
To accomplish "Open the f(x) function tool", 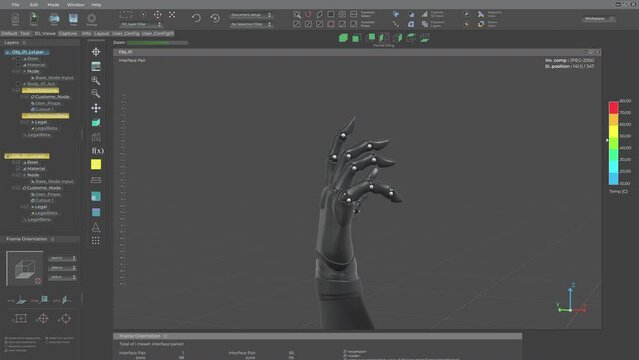I will coord(97,150).
